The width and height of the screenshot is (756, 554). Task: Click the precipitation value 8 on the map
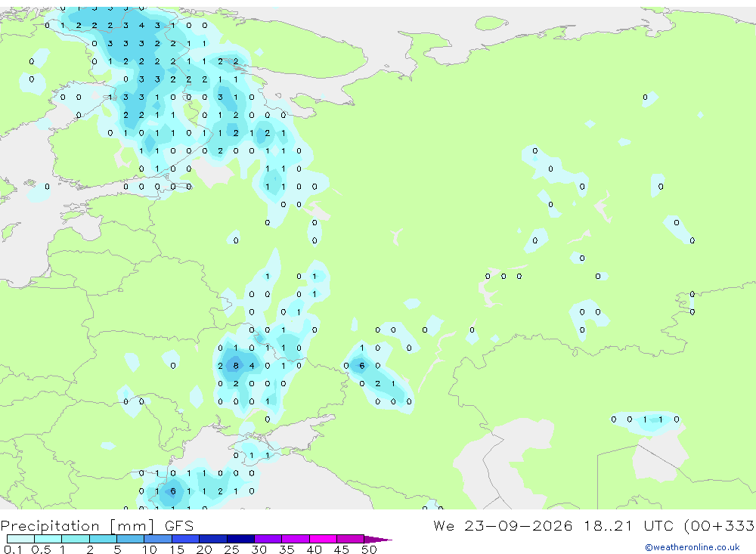click(236, 366)
